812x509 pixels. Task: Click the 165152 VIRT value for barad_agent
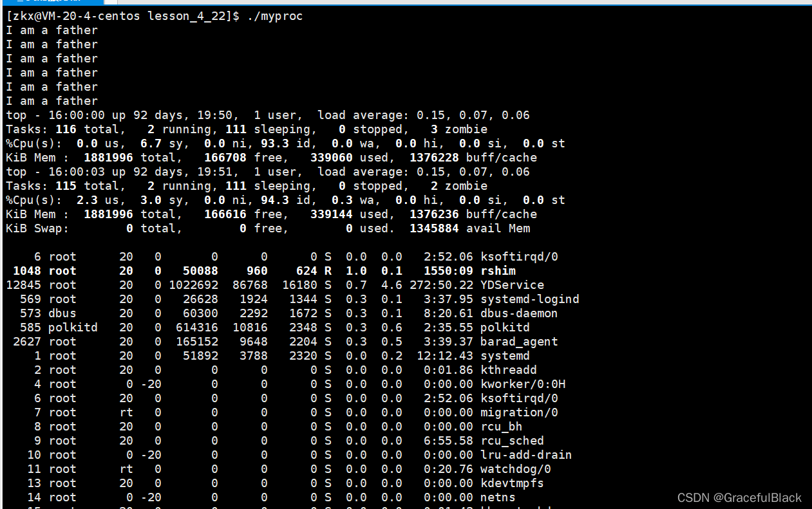197,342
